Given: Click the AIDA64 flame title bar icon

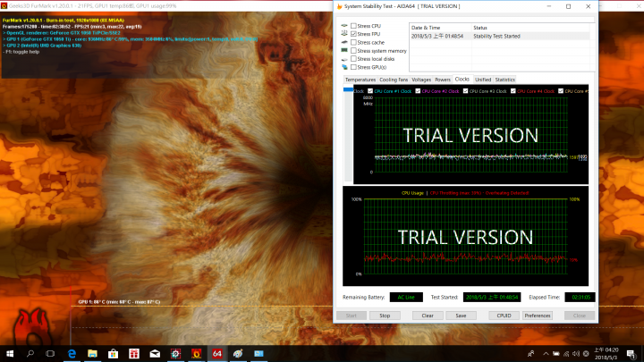Looking at the screenshot, I should click(339, 6).
